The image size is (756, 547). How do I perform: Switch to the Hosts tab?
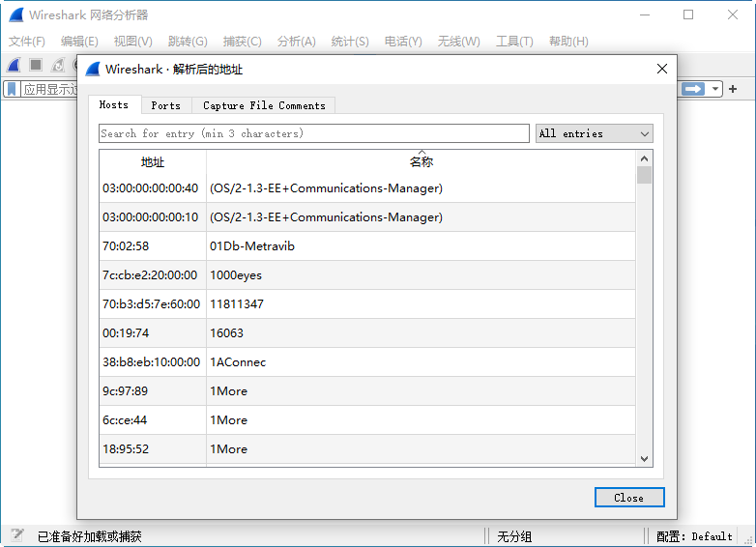(x=114, y=105)
